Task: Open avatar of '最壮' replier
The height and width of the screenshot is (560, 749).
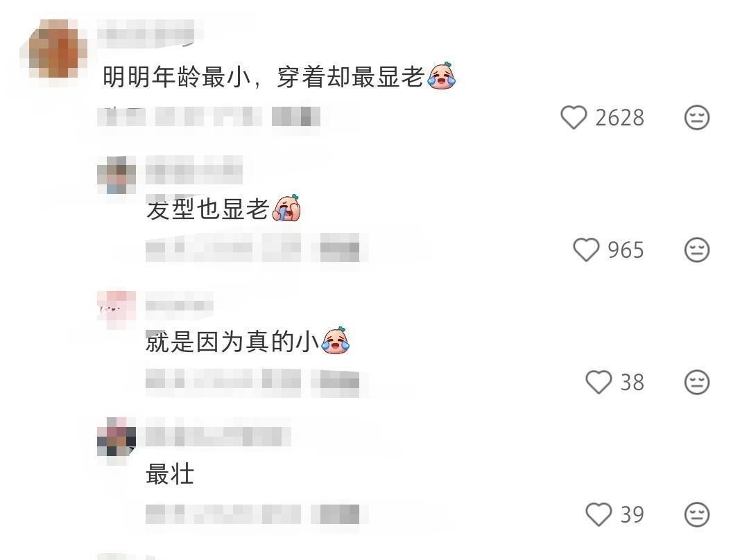Action: click(x=116, y=437)
